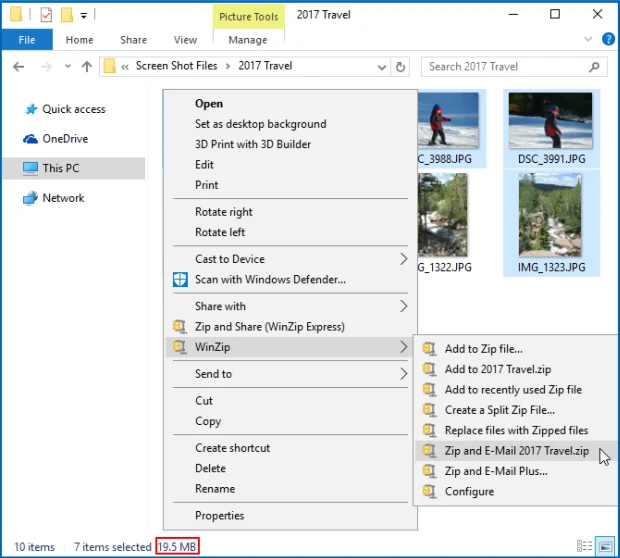620x558 pixels.
Task: Expand the Cast to Device submenu
Action: 404,259
